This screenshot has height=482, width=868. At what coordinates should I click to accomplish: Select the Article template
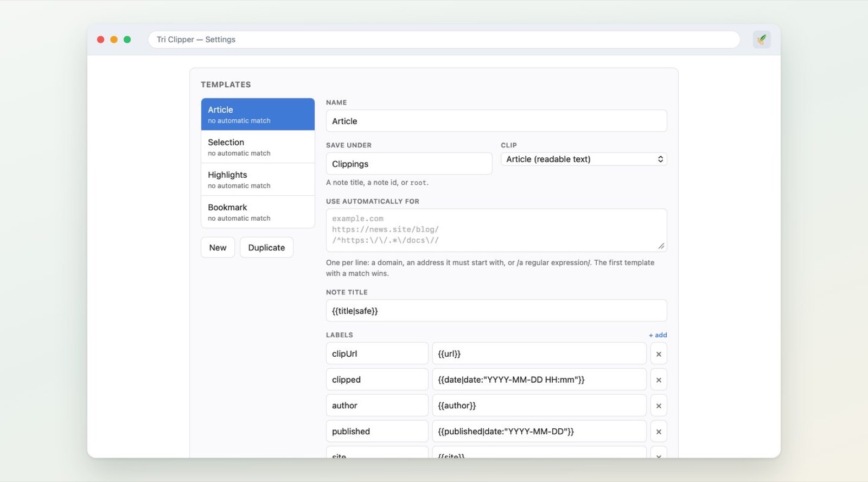pyautogui.click(x=258, y=114)
